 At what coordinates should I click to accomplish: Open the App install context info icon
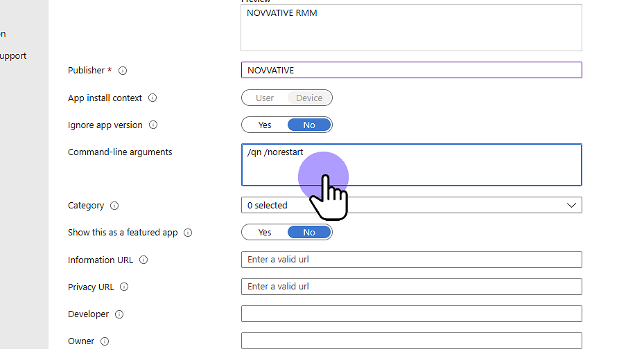(153, 98)
